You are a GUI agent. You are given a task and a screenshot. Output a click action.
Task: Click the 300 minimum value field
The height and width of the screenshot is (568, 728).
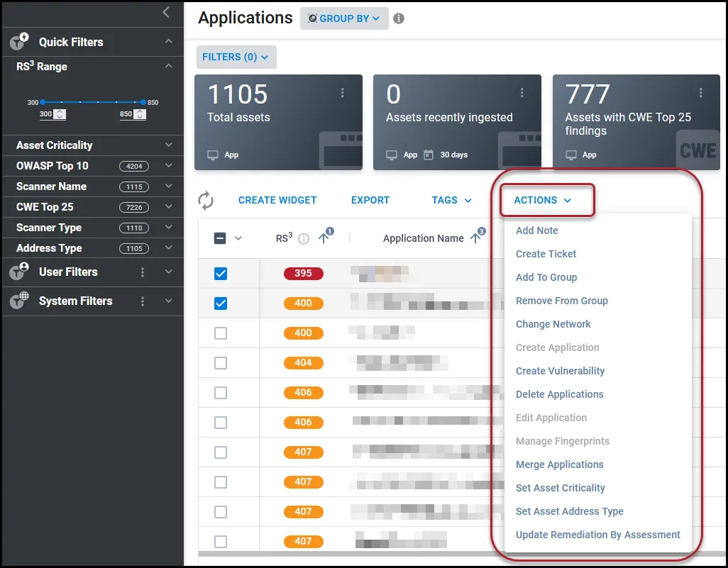tap(46, 114)
